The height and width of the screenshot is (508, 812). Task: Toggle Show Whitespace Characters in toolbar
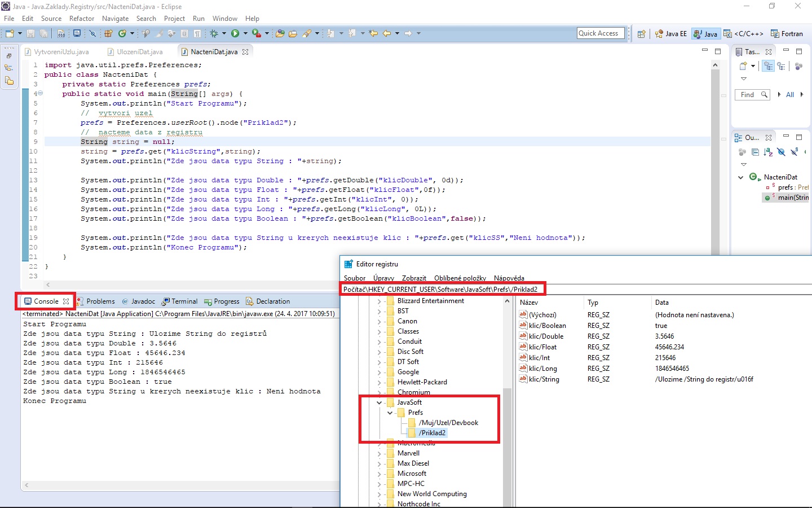point(197,34)
